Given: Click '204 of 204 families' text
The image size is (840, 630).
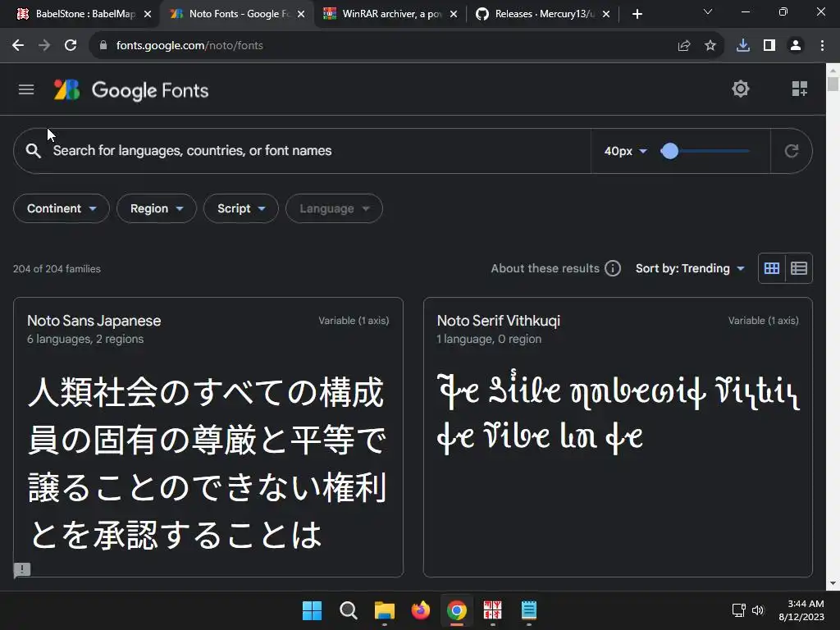Looking at the screenshot, I should point(57,269).
